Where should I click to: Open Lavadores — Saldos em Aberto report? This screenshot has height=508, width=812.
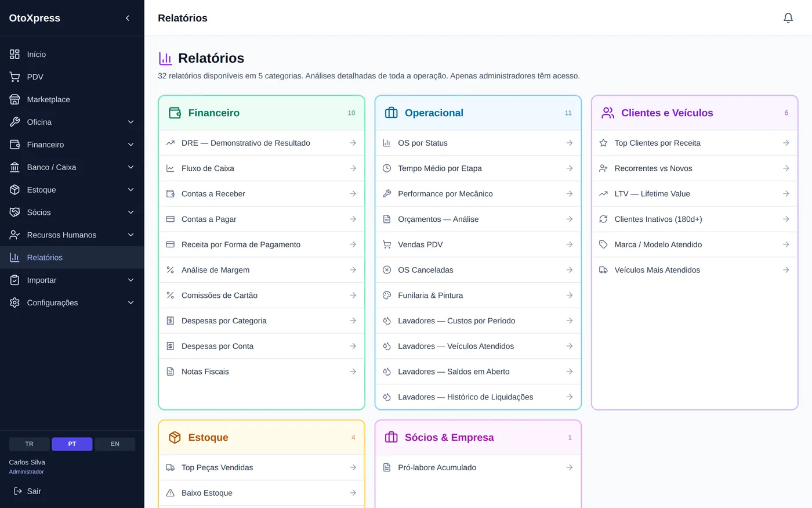[478, 372]
